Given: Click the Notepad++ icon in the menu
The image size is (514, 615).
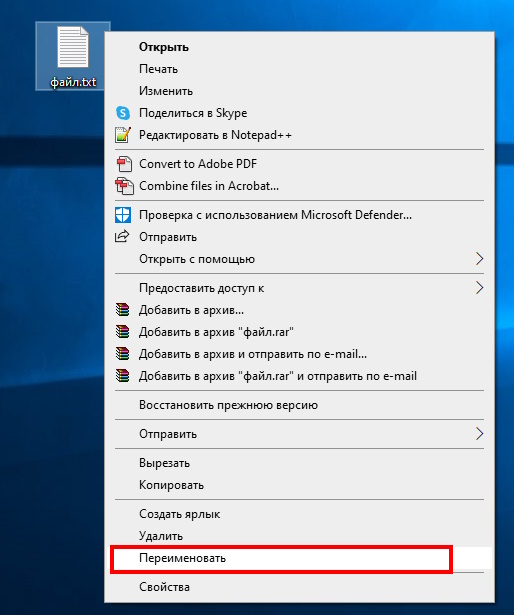Looking at the screenshot, I should (x=122, y=135).
